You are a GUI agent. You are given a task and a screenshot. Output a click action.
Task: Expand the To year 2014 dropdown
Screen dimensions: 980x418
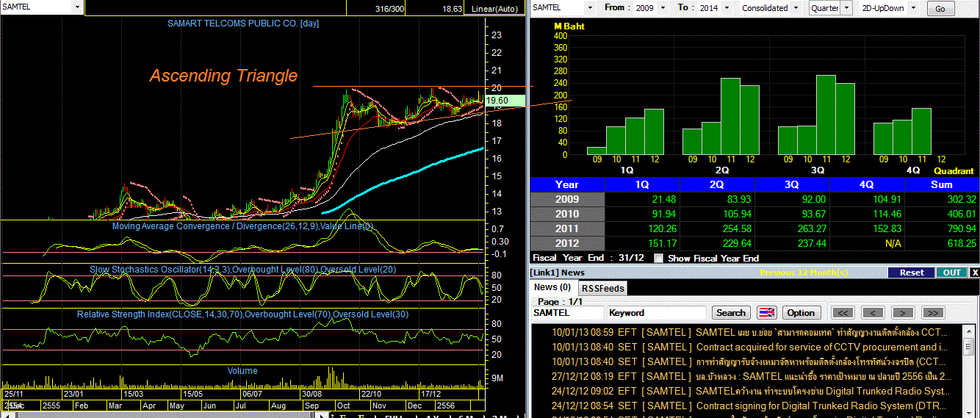pos(728,8)
